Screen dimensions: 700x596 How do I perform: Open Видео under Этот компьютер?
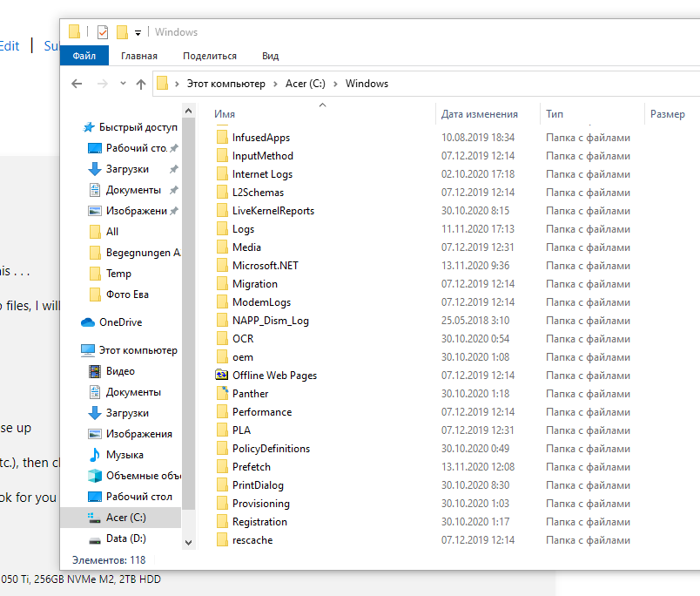point(111,371)
